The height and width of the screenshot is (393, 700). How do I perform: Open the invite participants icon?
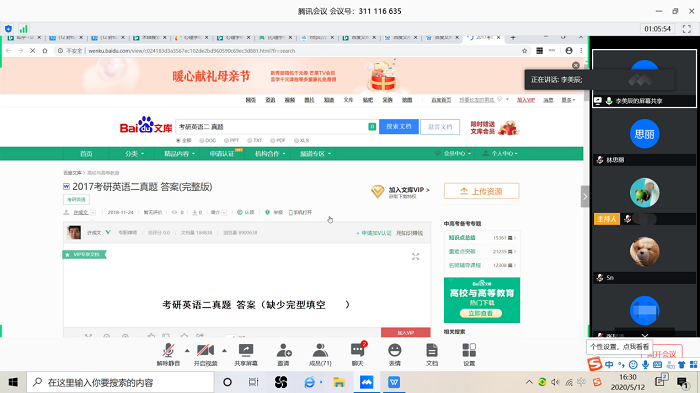[x=283, y=355]
